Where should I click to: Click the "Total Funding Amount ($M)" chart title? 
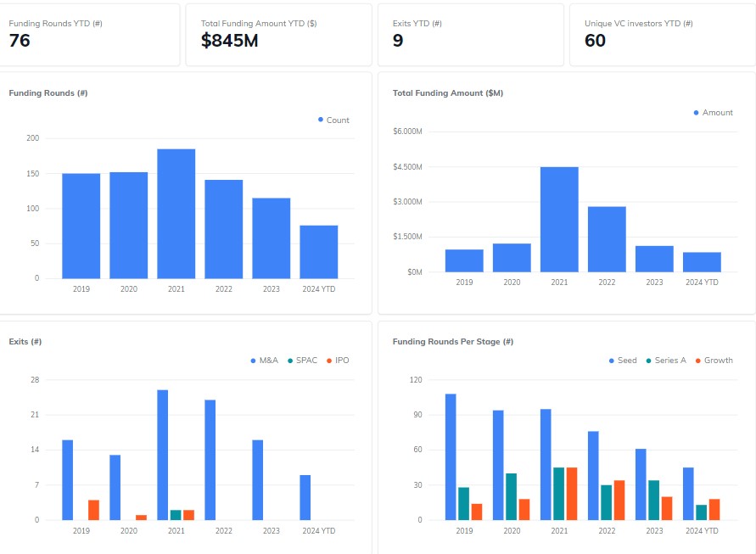(x=448, y=93)
